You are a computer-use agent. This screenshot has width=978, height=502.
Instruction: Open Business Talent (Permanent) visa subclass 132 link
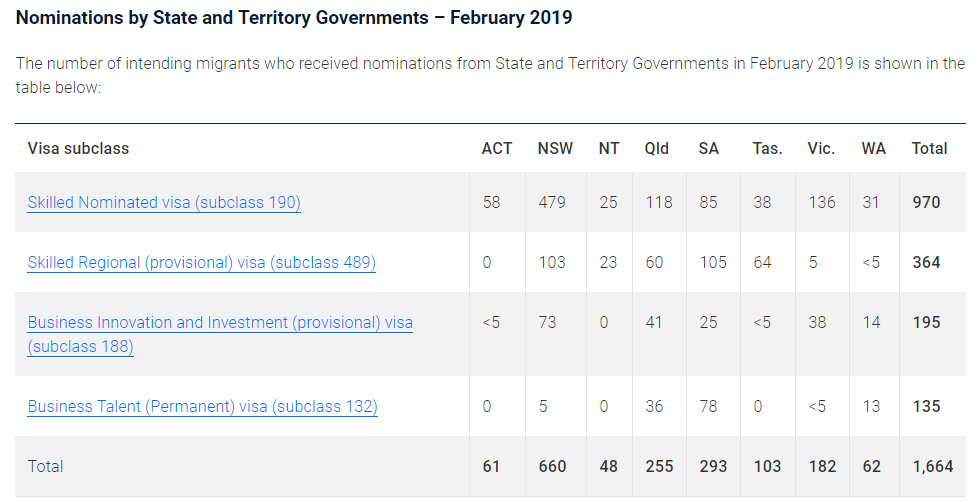click(202, 407)
